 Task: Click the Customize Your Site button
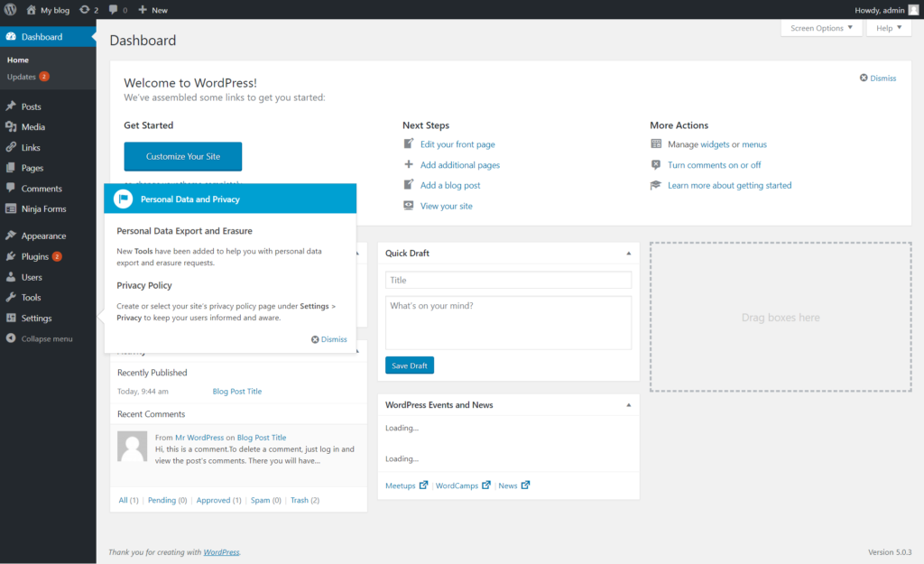point(182,156)
